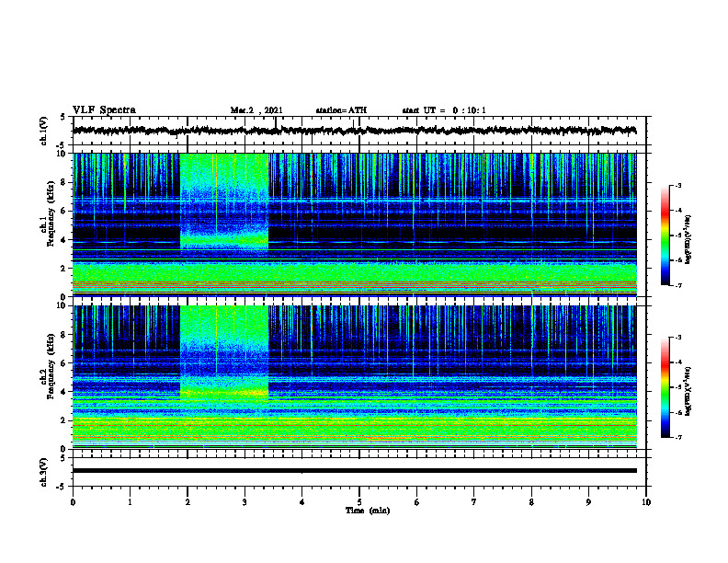Click the time axis tick label "2"
The width and height of the screenshot is (728, 563).
click(x=188, y=502)
